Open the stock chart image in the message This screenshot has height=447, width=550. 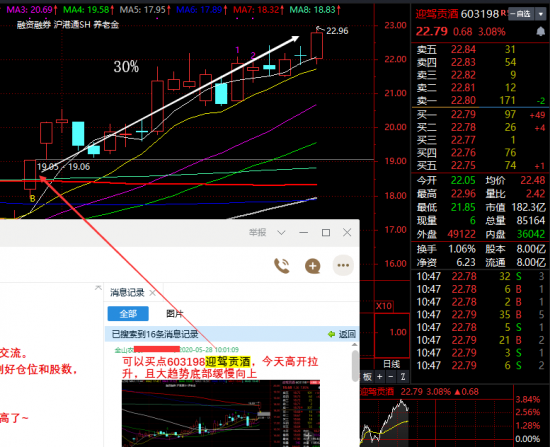pyautogui.click(x=221, y=413)
